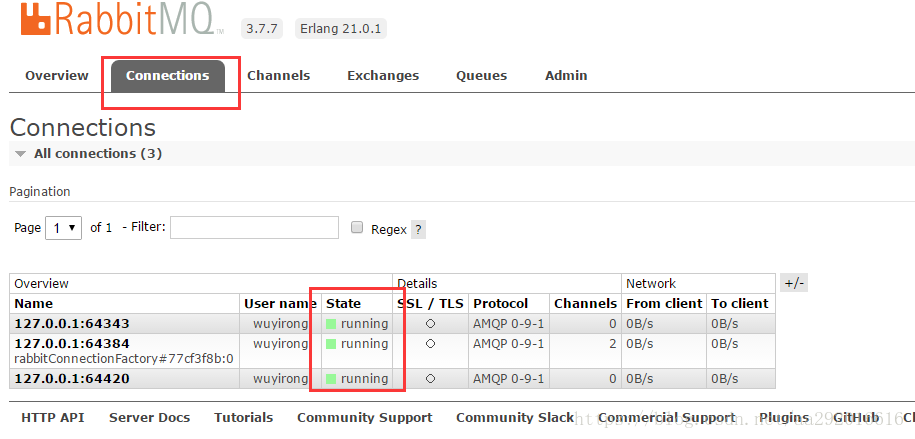915x439 pixels.
Task: Open the Community Support link
Action: point(365,418)
